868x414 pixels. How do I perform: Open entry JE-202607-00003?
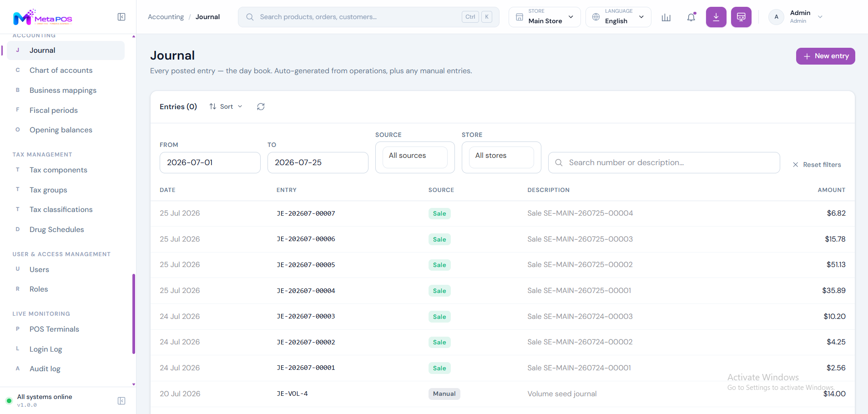click(306, 316)
